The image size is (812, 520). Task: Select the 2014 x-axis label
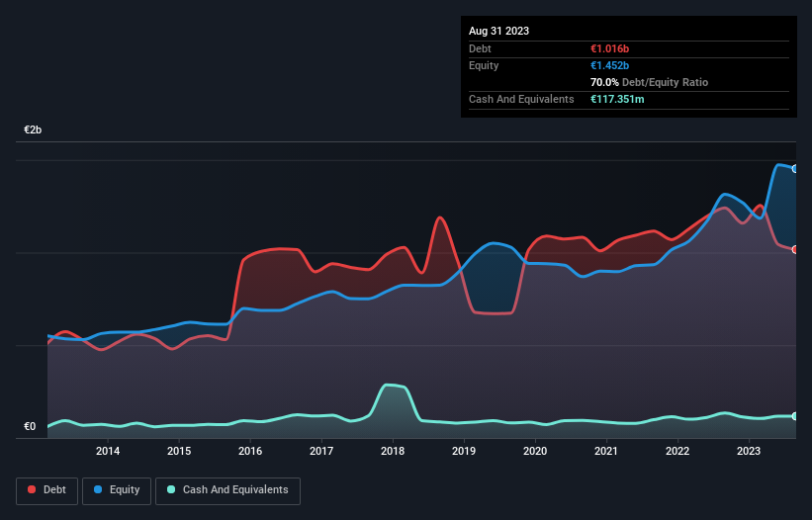tap(108, 452)
